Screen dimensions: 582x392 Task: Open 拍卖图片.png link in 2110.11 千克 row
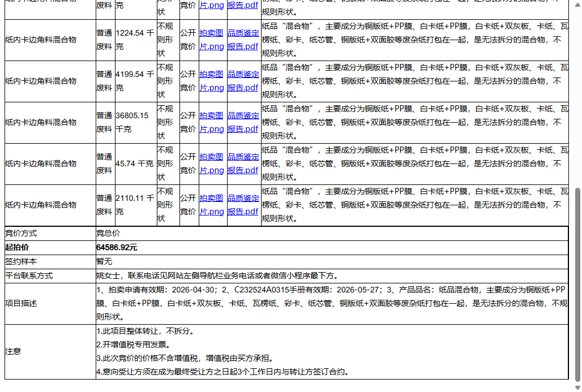(x=212, y=205)
